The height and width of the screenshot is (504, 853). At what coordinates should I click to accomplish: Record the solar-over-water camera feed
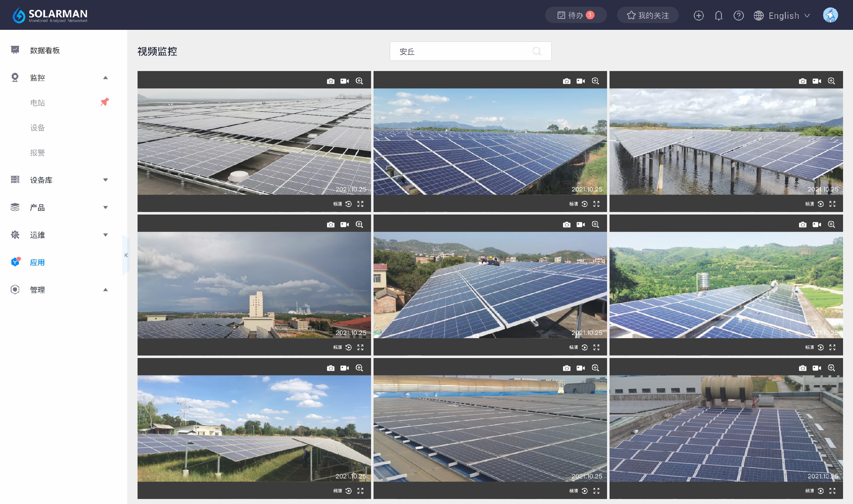click(x=816, y=81)
